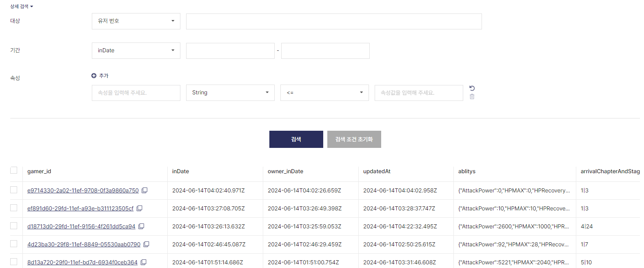Image resolution: width=644 pixels, height=268 pixels.
Task: Open gamer e9714330-2a02-11ef-9708-0f3a9860a750 link
Action: (x=83, y=190)
